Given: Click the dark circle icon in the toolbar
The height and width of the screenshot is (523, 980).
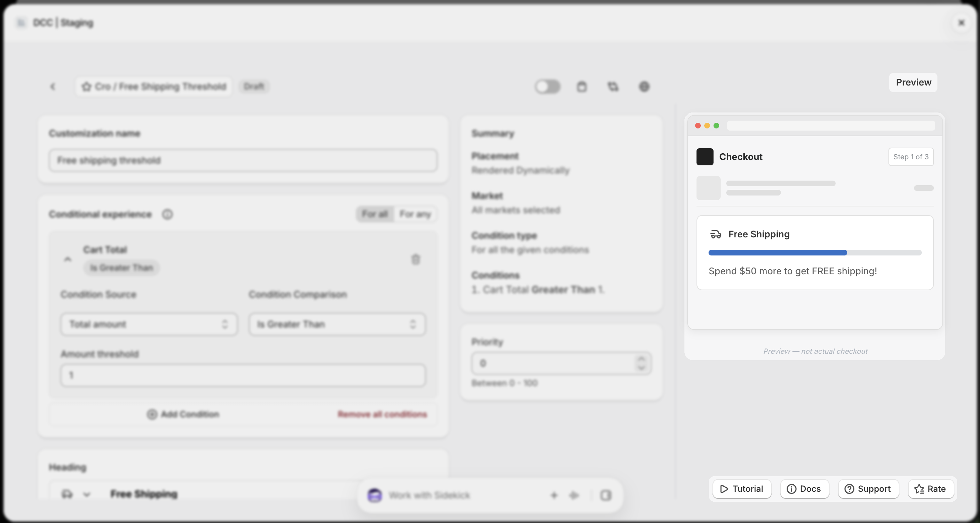Looking at the screenshot, I should click(x=644, y=87).
